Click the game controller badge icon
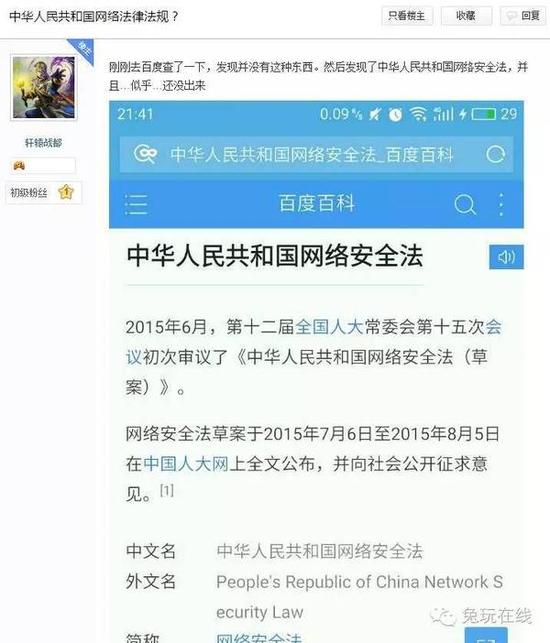550x643 pixels. coord(19,166)
